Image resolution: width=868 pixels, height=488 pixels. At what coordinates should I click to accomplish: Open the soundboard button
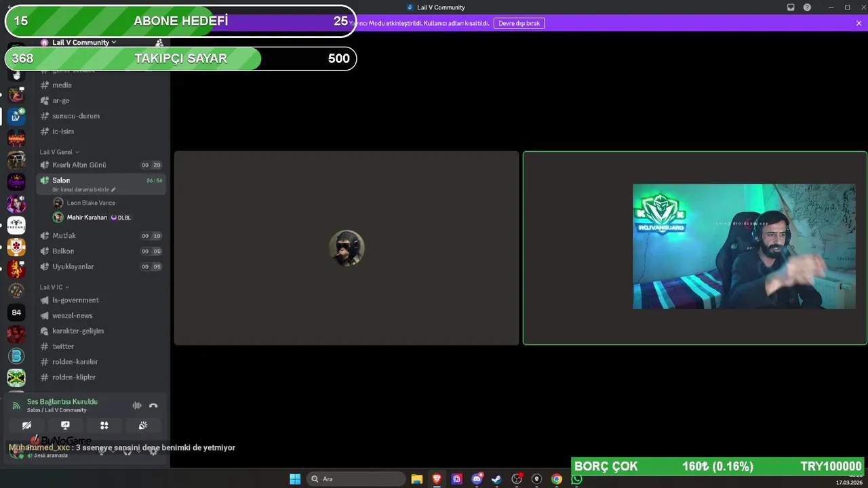143,426
